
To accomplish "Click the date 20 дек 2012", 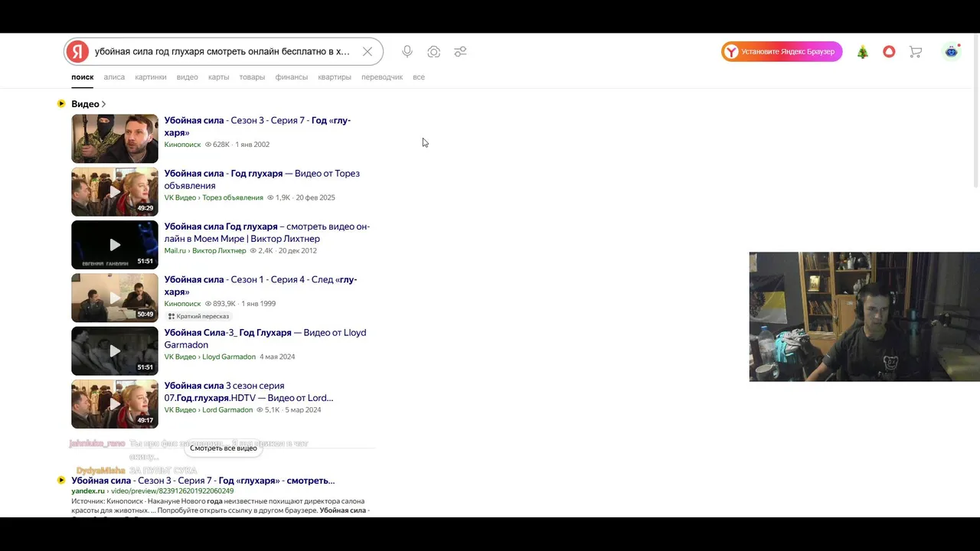I will (298, 250).
